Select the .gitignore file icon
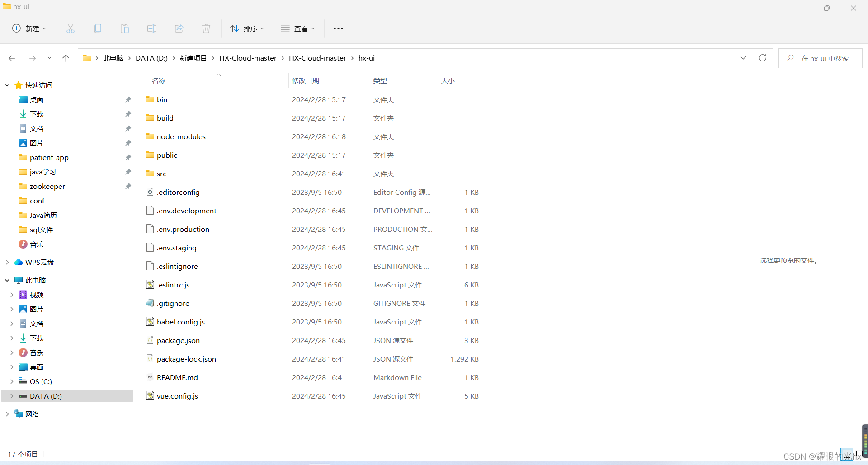The image size is (868, 465). click(150, 303)
